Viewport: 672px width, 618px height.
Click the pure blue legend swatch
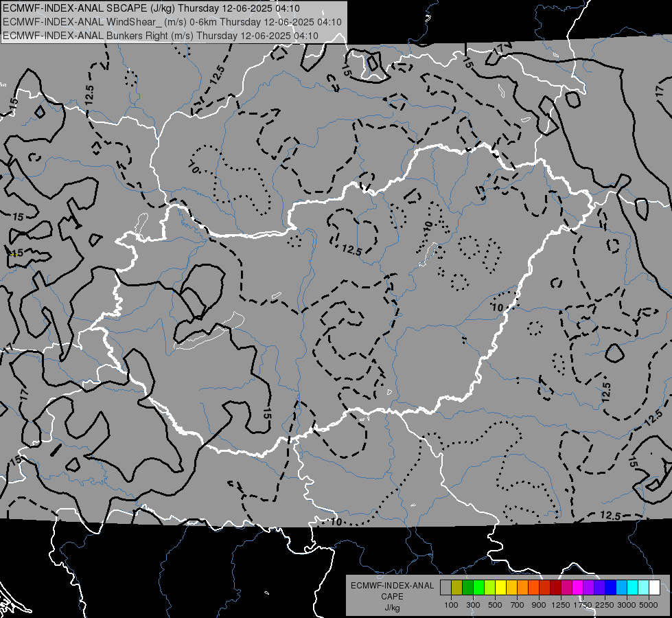tap(611, 588)
